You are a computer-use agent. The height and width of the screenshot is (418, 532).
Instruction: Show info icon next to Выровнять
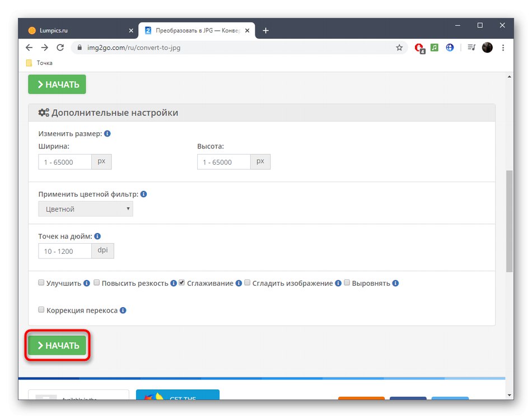tap(395, 283)
